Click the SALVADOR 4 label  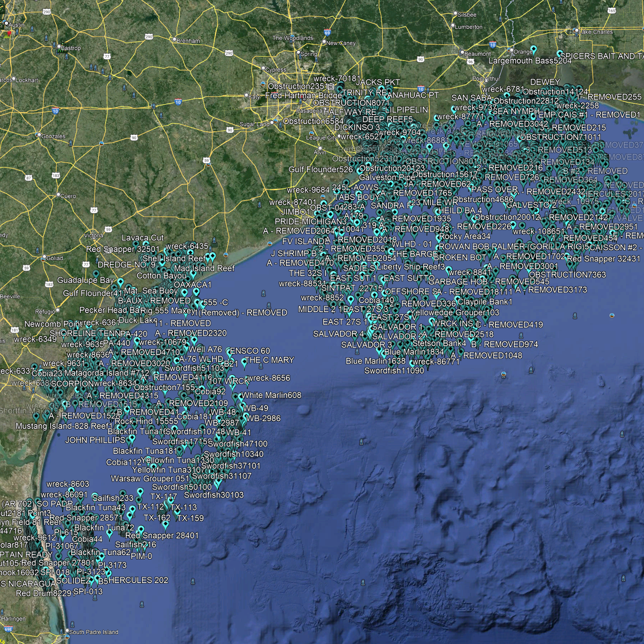click(x=338, y=334)
